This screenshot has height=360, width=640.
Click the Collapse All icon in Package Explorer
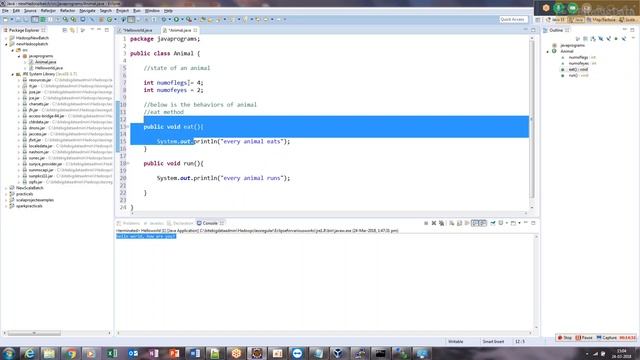pyautogui.click(x=64, y=30)
